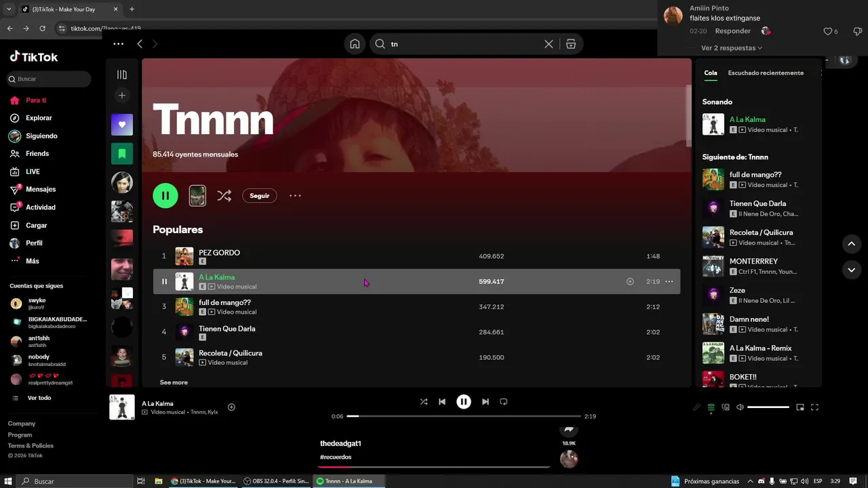
Task: Clear the Spotify search field text
Action: (x=549, y=44)
